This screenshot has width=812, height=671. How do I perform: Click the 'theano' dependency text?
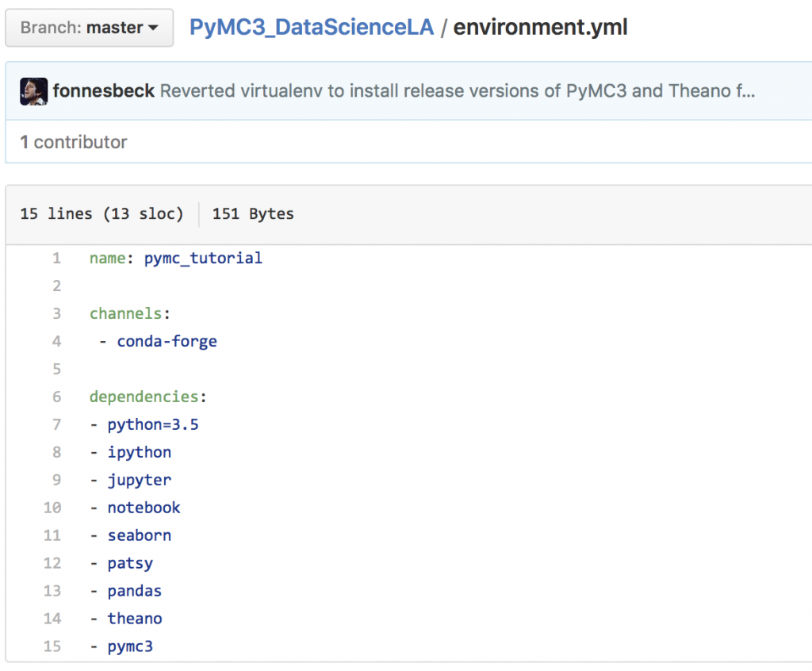pos(135,619)
